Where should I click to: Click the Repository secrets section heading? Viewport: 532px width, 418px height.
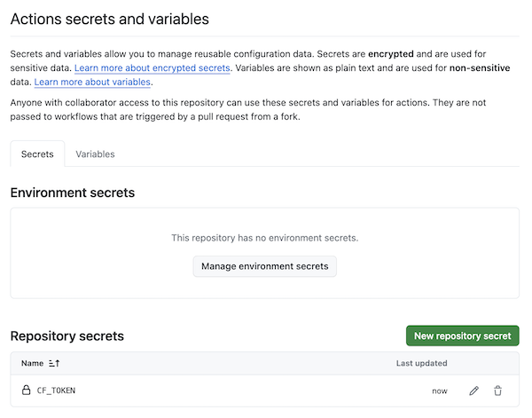[66, 336]
